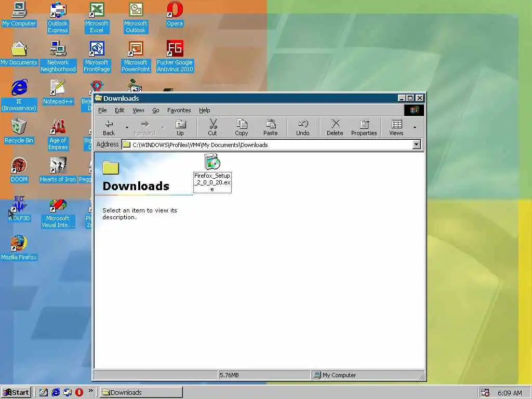Open the Help menu
This screenshot has height=399, width=532.
205,110
